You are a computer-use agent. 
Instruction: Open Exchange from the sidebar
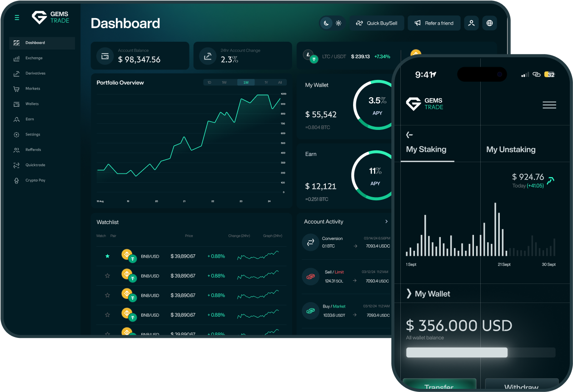34,58
